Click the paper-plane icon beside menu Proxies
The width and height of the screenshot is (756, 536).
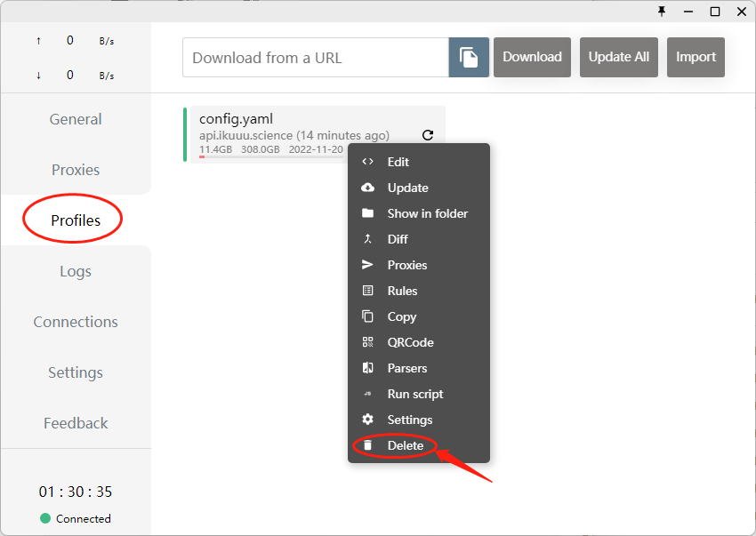click(x=368, y=265)
